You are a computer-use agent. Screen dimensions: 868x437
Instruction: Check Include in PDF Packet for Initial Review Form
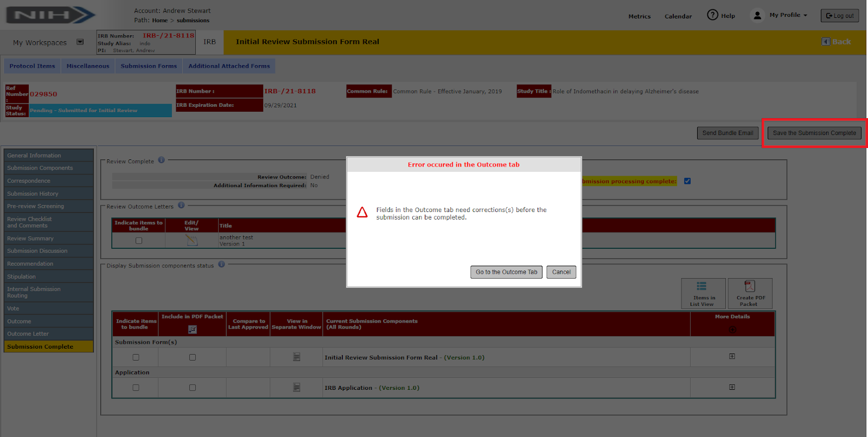pos(193,357)
